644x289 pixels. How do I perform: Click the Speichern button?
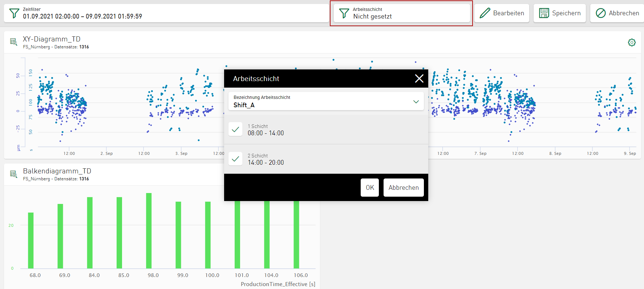[560, 13]
